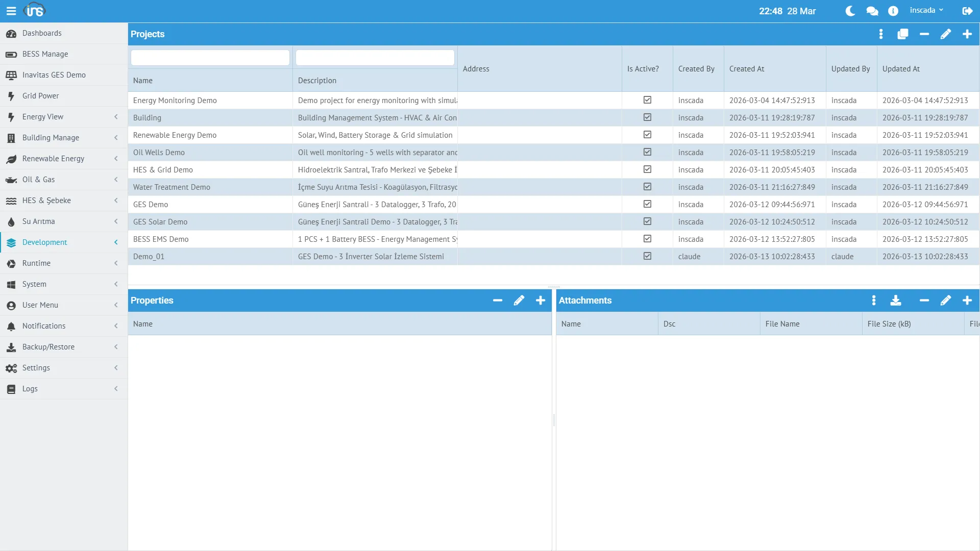The width and height of the screenshot is (980, 551).
Task: Edit selected project with pencil icon
Action: coord(946,34)
